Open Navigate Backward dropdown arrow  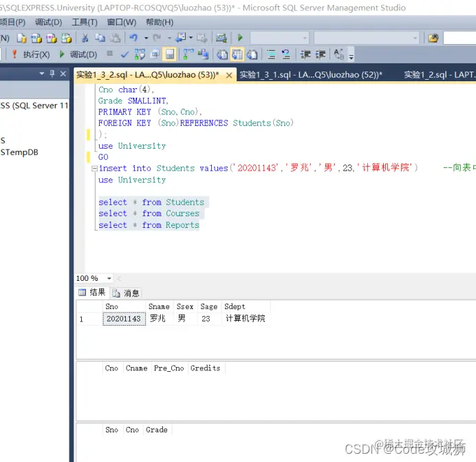(191, 38)
